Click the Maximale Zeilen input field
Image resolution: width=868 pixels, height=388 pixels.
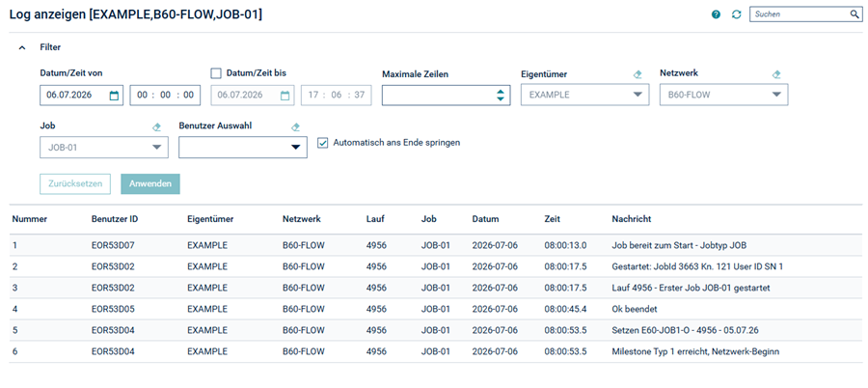point(447,95)
